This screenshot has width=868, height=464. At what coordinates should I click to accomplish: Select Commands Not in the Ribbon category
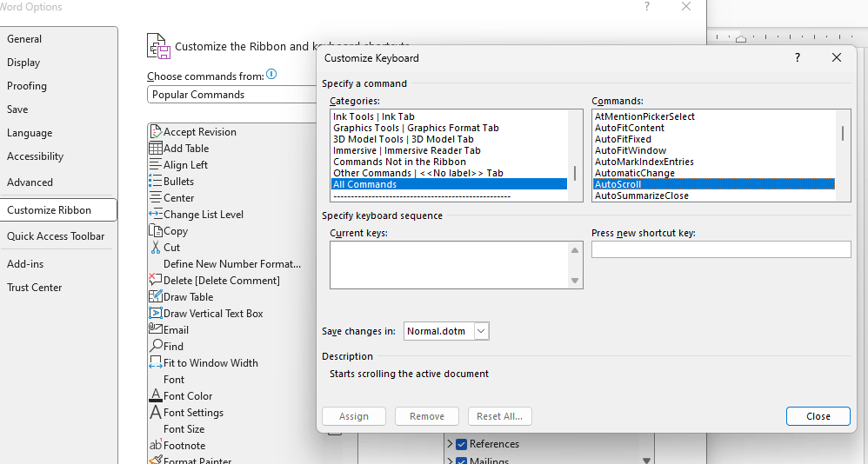(x=449, y=162)
